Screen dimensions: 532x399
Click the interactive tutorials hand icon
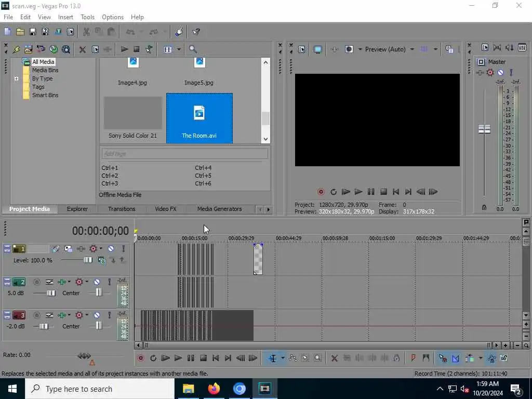[x=179, y=32]
